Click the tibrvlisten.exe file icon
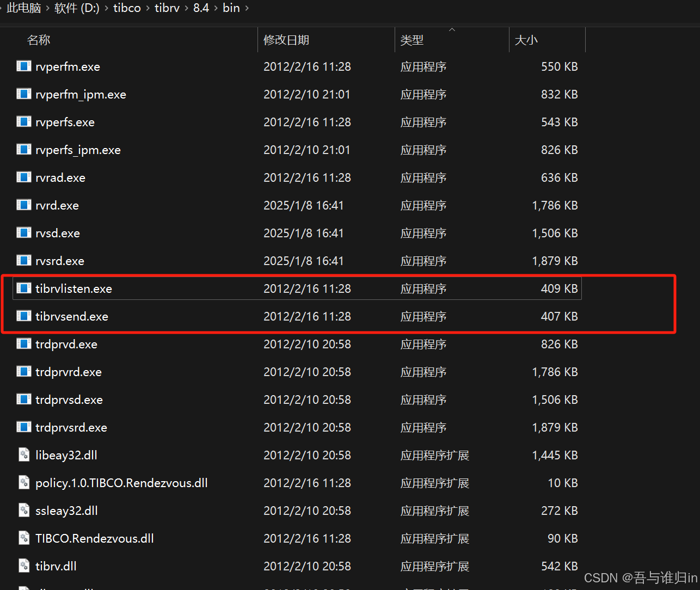Viewport: 700px width, 590px height. click(x=24, y=288)
